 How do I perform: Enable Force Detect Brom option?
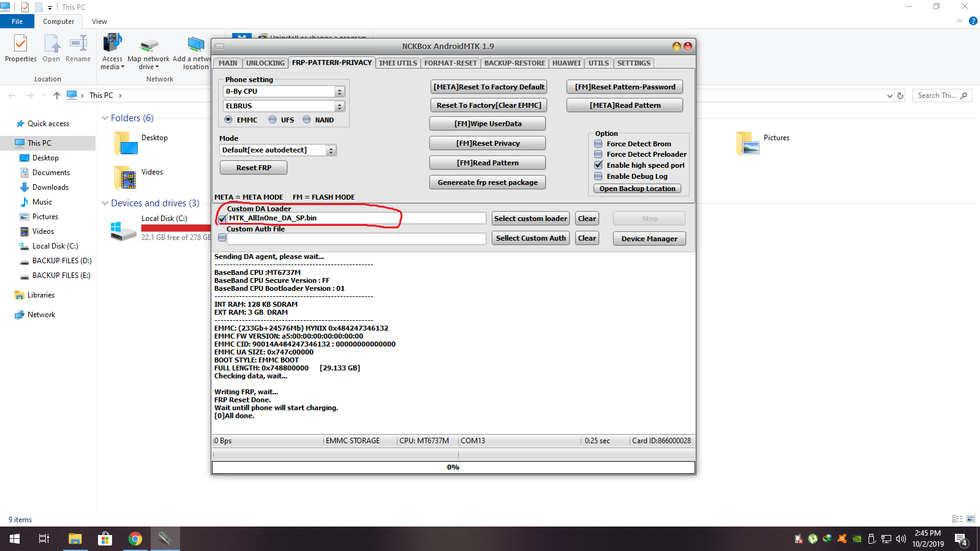(598, 144)
